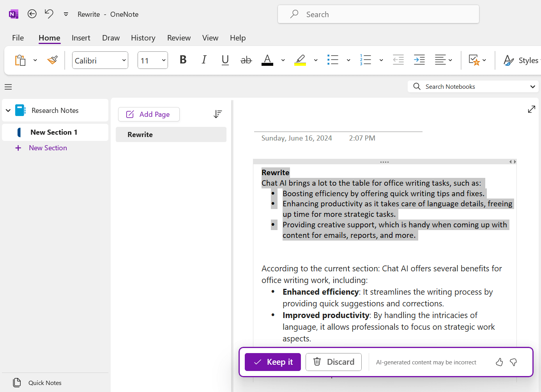Viewport: 541px width, 392px height.
Task: Click in the OneNote search bar
Action: (x=378, y=14)
